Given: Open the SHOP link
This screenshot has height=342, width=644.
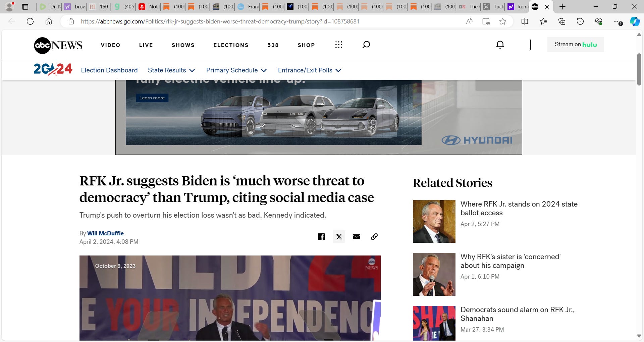Looking at the screenshot, I should click(306, 45).
